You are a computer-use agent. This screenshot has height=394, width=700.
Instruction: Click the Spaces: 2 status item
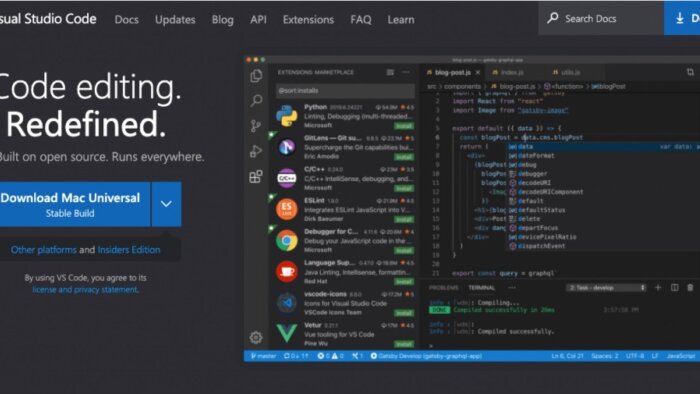tap(604, 356)
